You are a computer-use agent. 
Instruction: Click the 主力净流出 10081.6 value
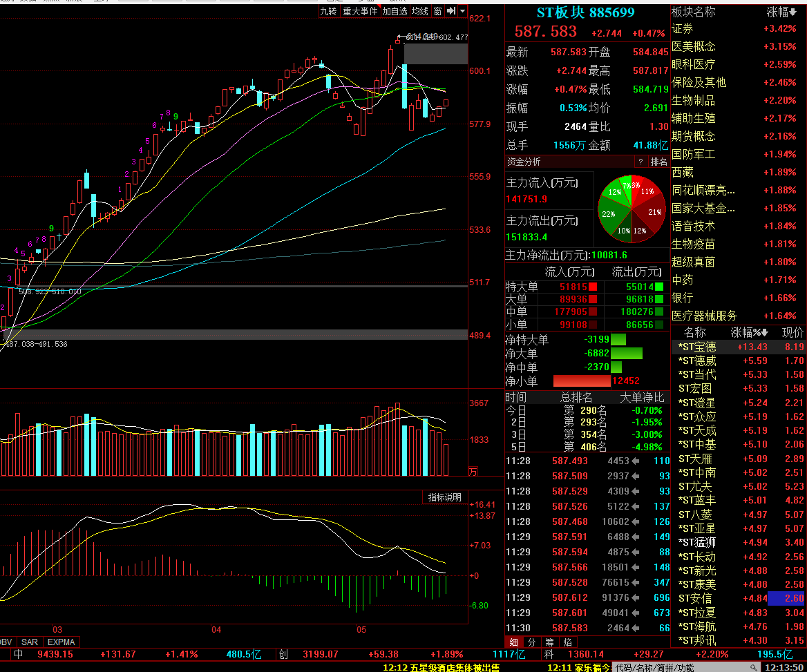pyautogui.click(x=609, y=256)
